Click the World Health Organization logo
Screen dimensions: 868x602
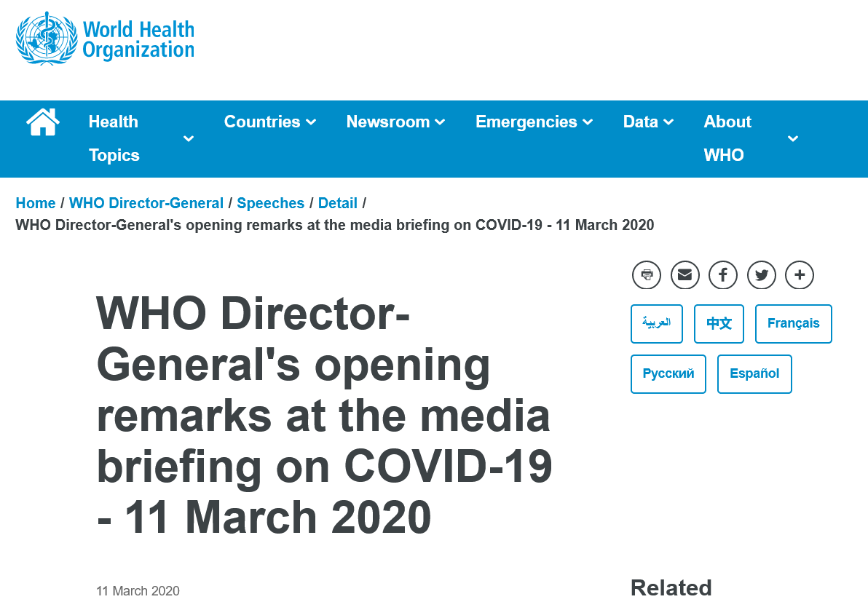click(x=106, y=38)
